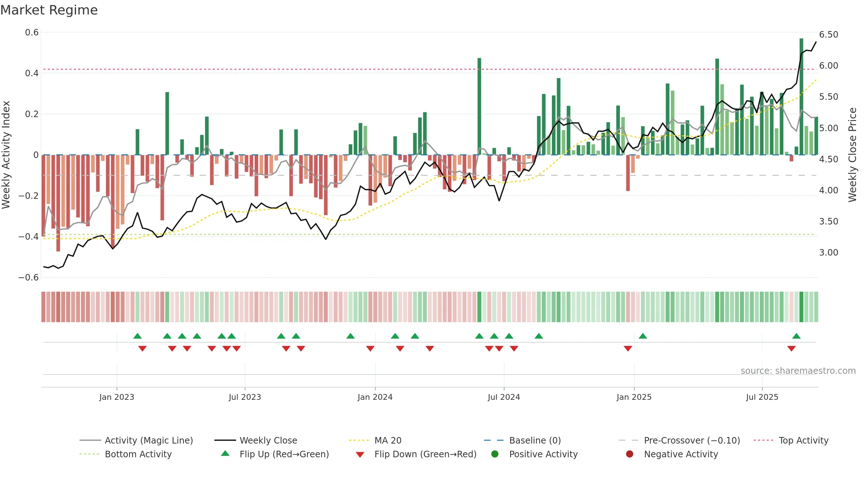
Task: Click the lowest red bar below −0.4 in late 2022
Action: (58, 203)
